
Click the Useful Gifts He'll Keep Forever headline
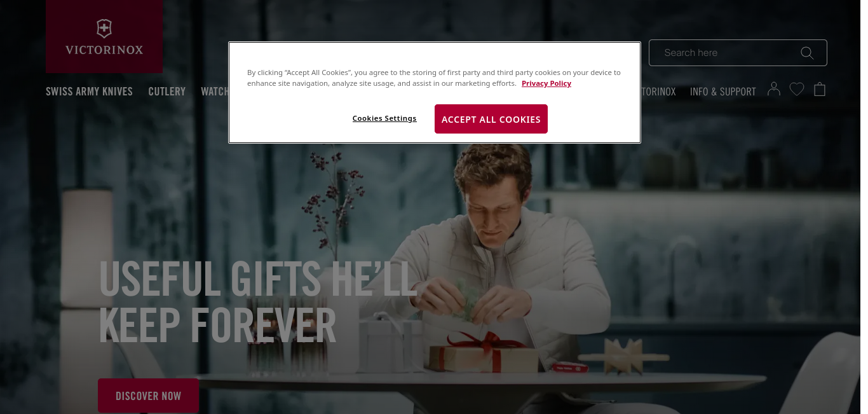tap(257, 301)
